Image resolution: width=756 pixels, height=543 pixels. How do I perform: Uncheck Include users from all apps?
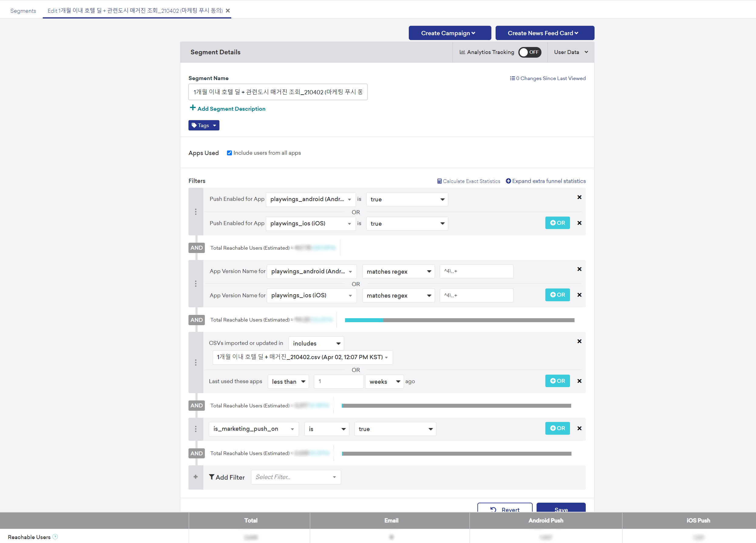(x=229, y=153)
